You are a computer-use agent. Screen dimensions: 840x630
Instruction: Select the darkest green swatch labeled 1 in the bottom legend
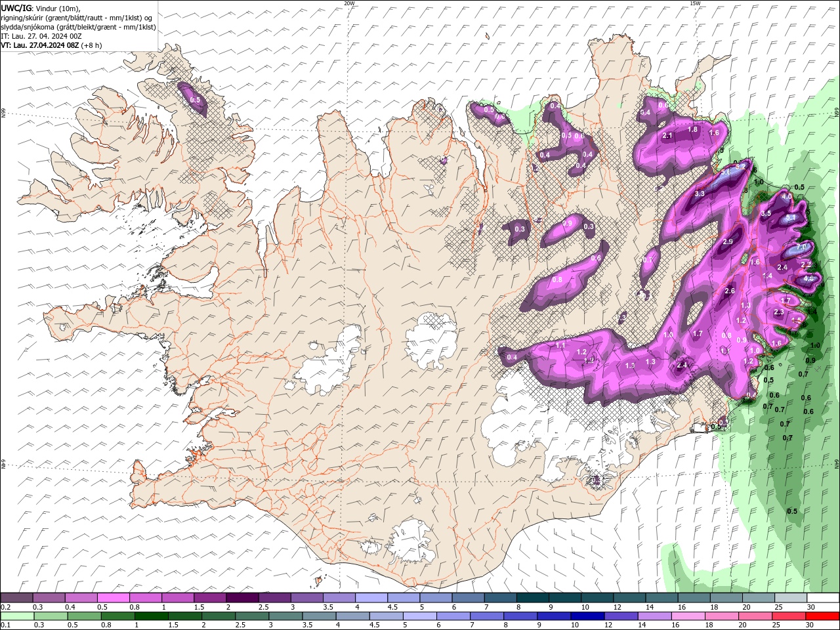coord(150,616)
